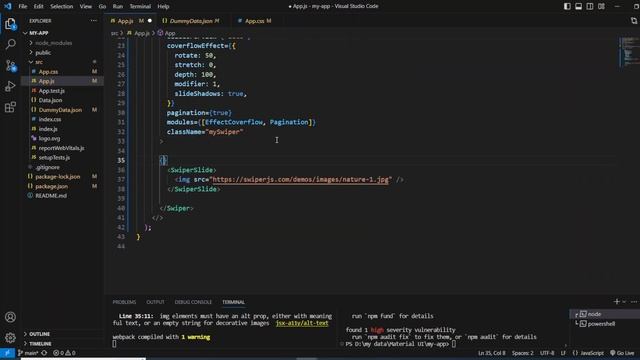This screenshot has width=640, height=360.
Task: Toggle the bottom panel layout icon
Action: tap(578, 6)
